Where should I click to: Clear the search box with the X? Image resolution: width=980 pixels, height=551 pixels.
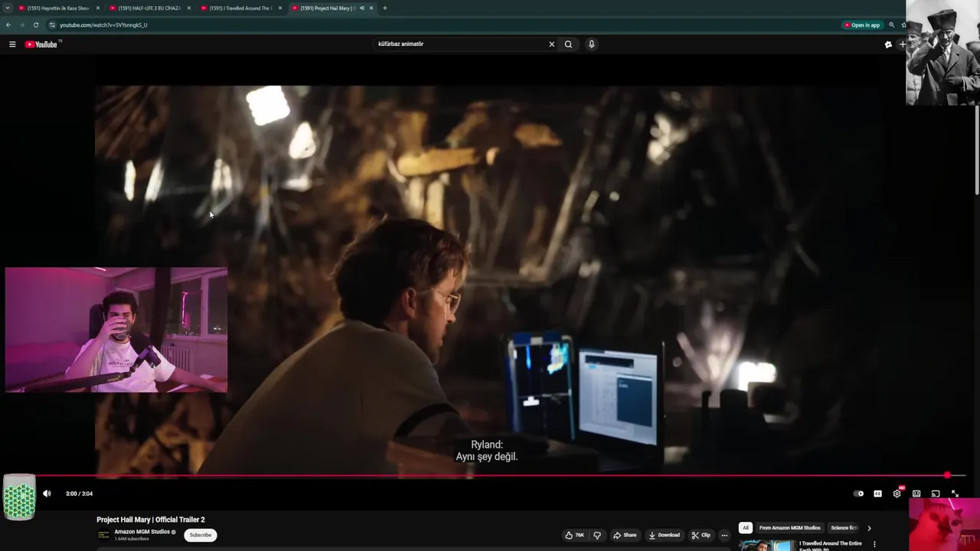click(551, 44)
